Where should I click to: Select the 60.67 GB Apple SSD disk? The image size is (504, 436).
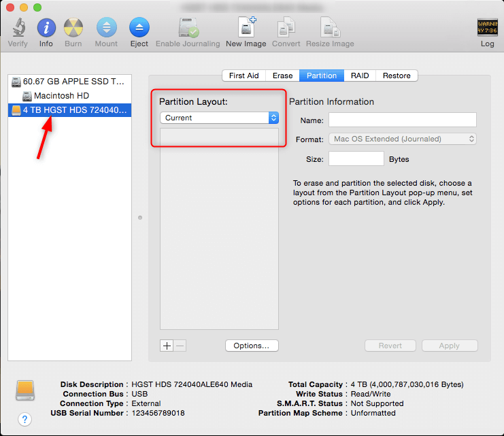pyautogui.click(x=68, y=81)
